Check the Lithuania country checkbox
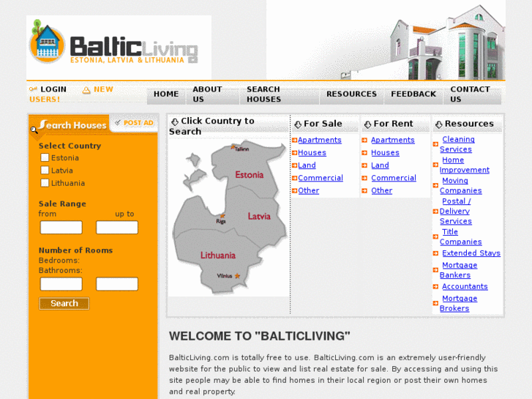 coord(45,183)
